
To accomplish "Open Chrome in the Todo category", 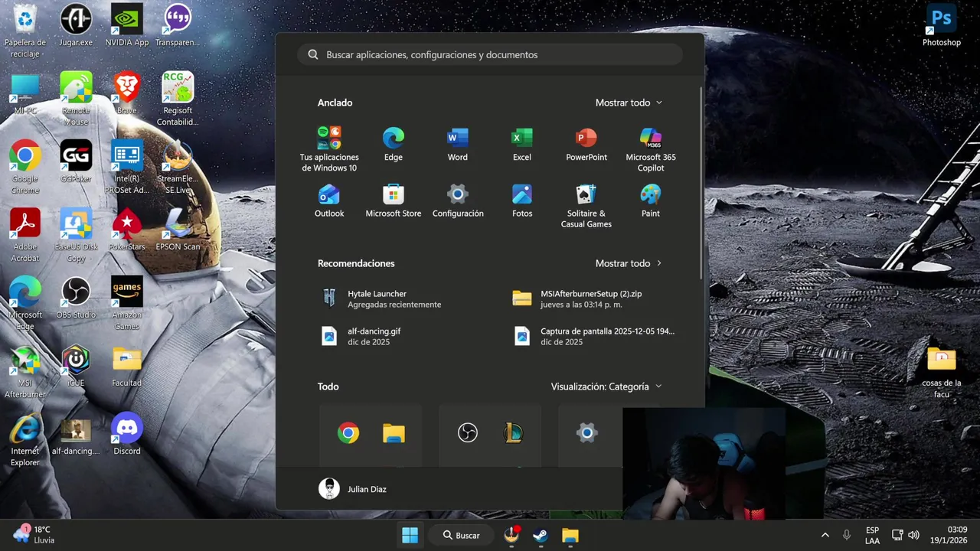I will (x=348, y=433).
